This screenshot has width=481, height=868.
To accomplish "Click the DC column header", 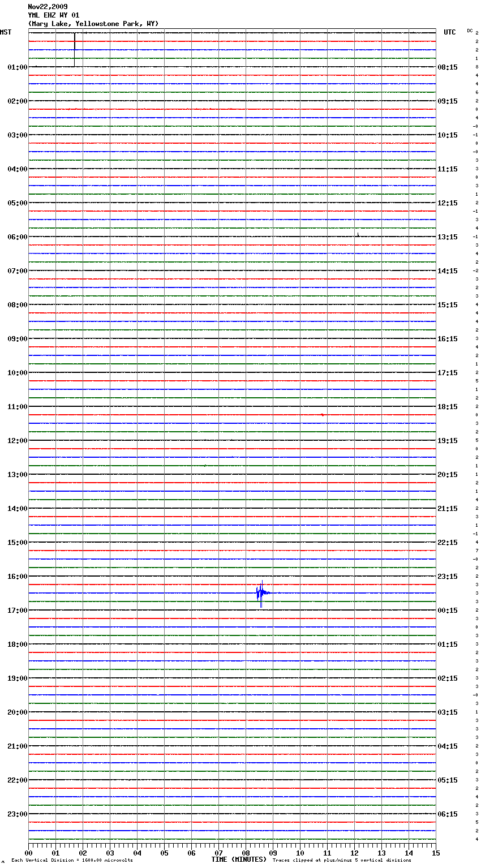I will (x=470, y=31).
